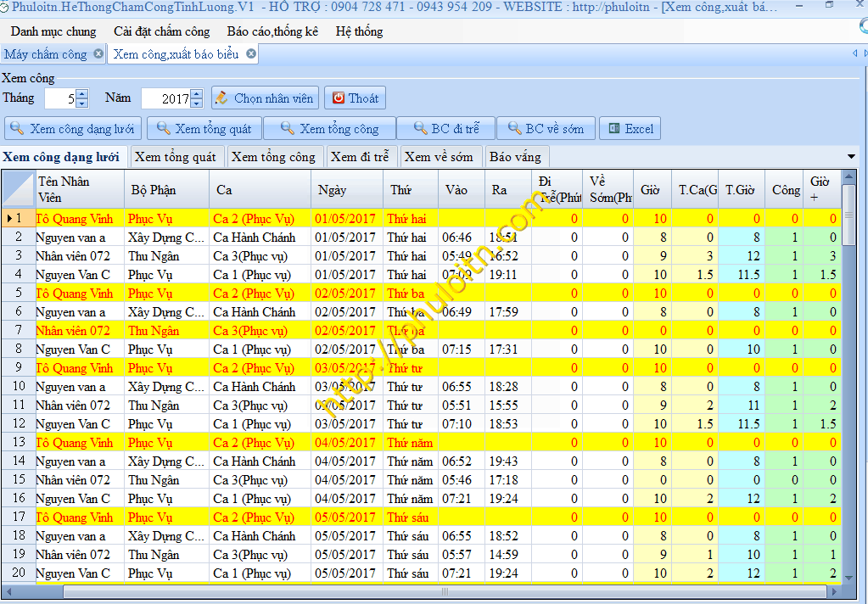868x604 pixels.
Task: Select the 07:15 check-in time cell
Action: coord(462,350)
